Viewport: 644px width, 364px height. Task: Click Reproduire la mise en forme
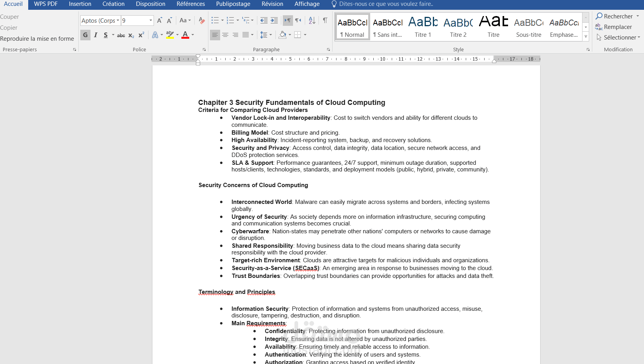tap(37, 39)
